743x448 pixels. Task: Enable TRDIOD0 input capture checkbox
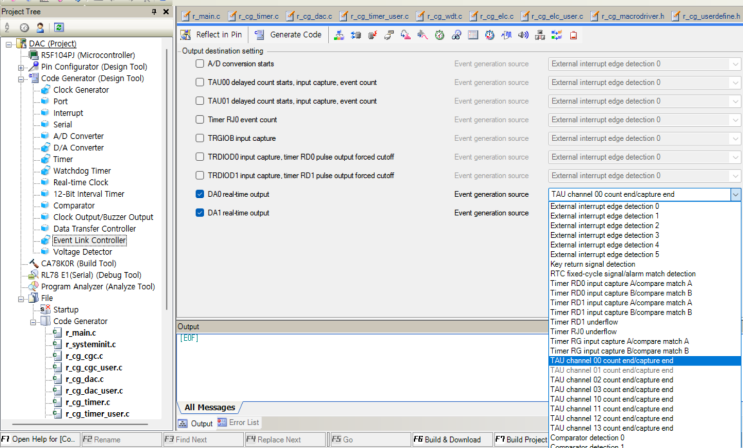[200, 156]
